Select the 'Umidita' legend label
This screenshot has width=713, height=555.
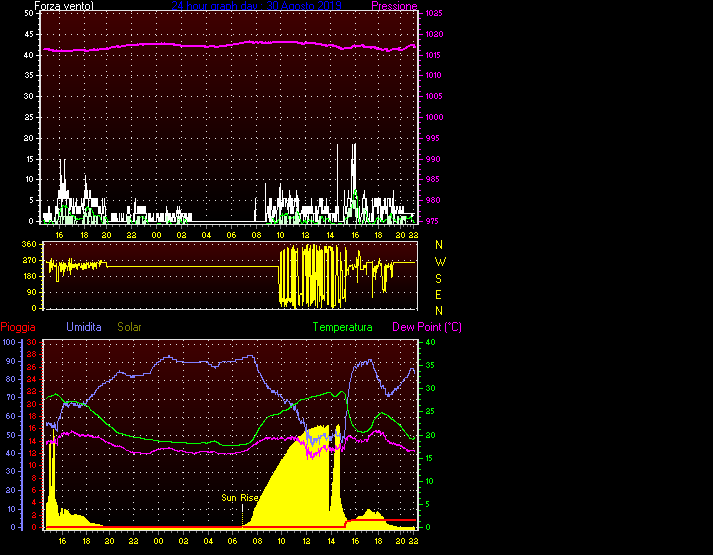tap(84, 327)
